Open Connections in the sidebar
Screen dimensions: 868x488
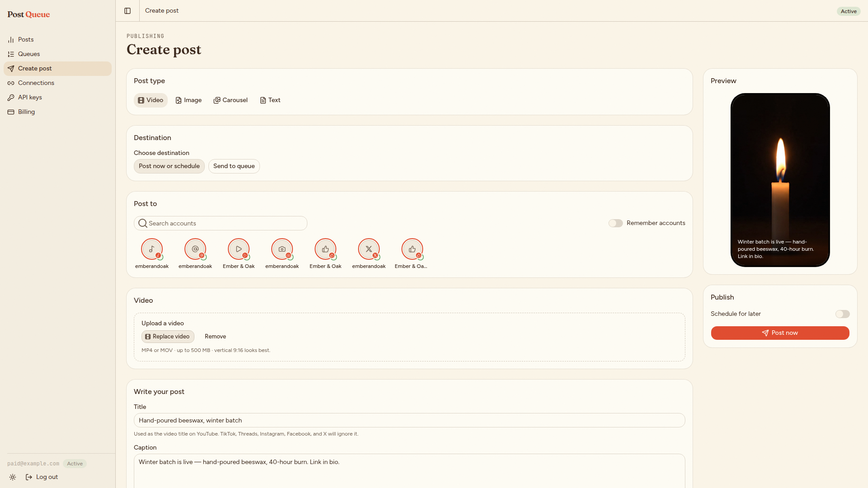57,83
